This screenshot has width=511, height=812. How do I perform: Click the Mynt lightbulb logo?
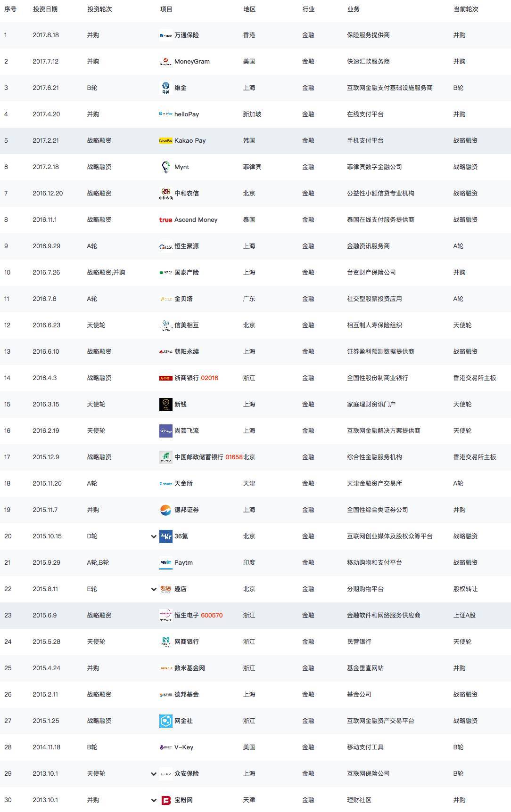pos(165,167)
